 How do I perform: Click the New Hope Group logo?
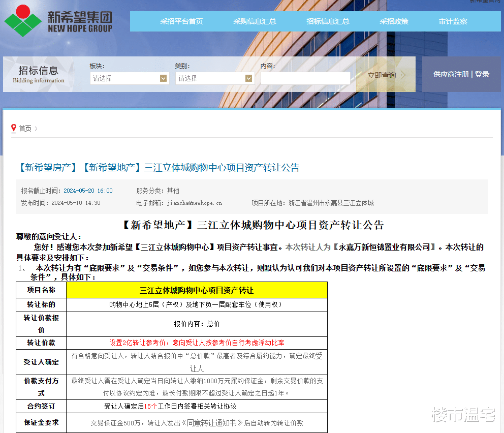[58, 20]
